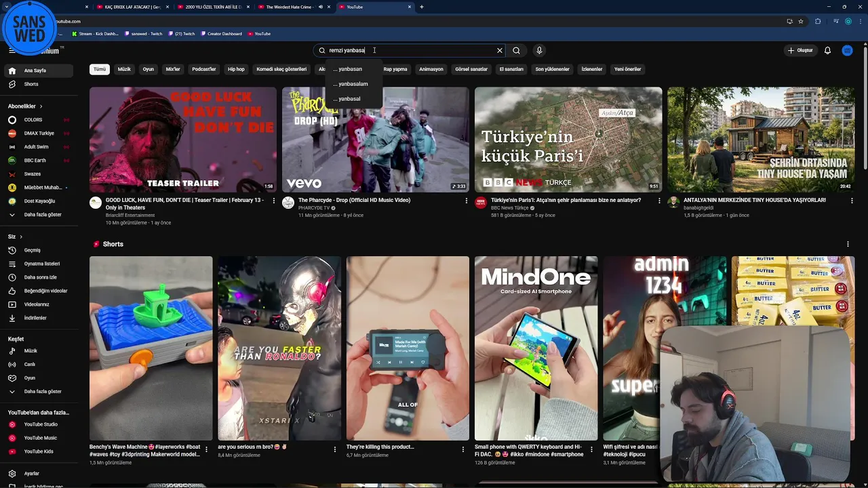Choose '... yanbasal' search suggestion
The height and width of the screenshot is (488, 868).
(354, 99)
